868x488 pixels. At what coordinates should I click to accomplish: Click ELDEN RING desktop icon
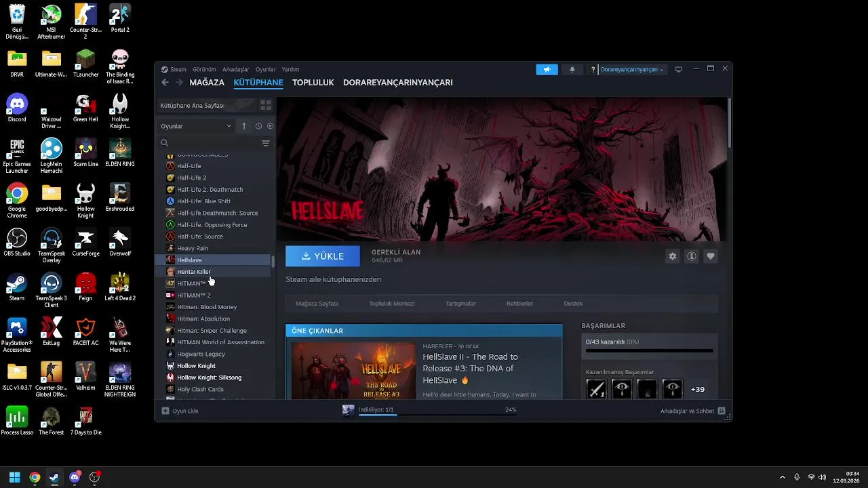click(120, 153)
